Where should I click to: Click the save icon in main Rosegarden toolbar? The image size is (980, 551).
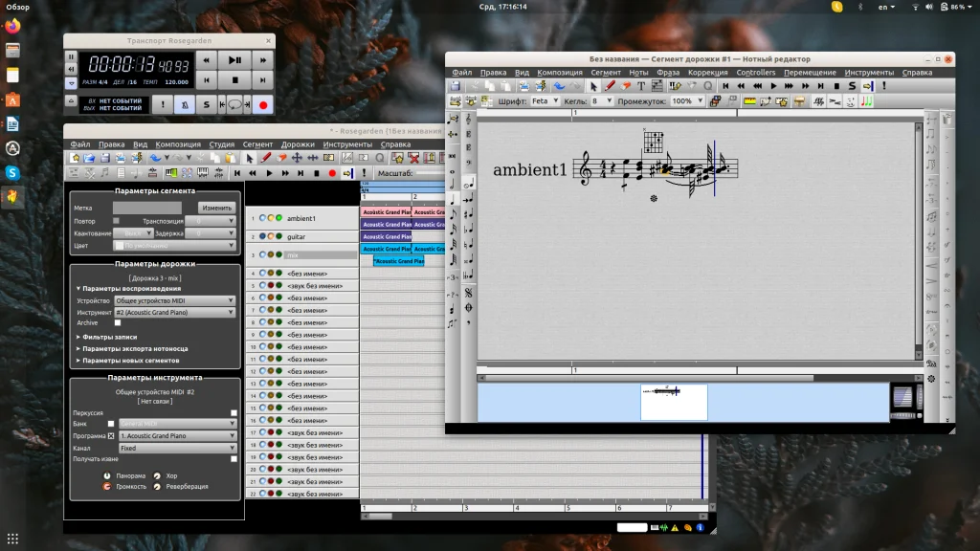tap(104, 158)
